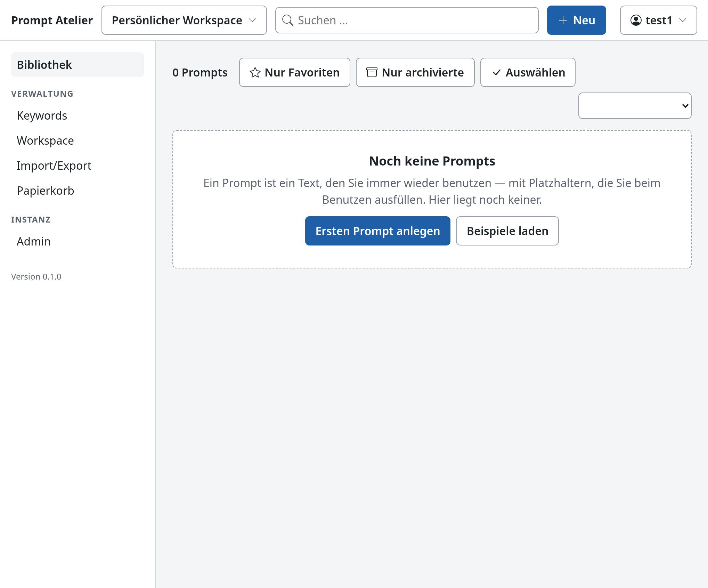Click Beispiele laden
This screenshot has height=588, width=708.
[x=507, y=231]
